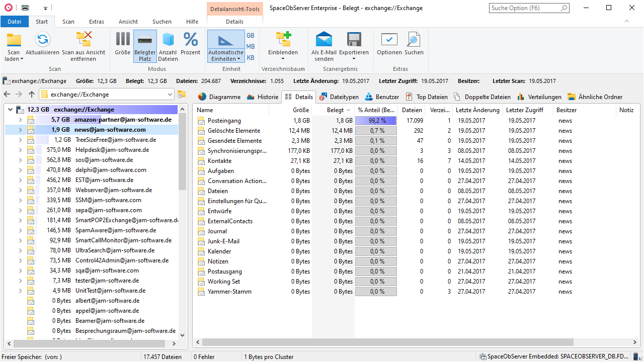Viewport: 644px width, 362px height.
Task: Click the quick access print icon
Action: [25, 8]
